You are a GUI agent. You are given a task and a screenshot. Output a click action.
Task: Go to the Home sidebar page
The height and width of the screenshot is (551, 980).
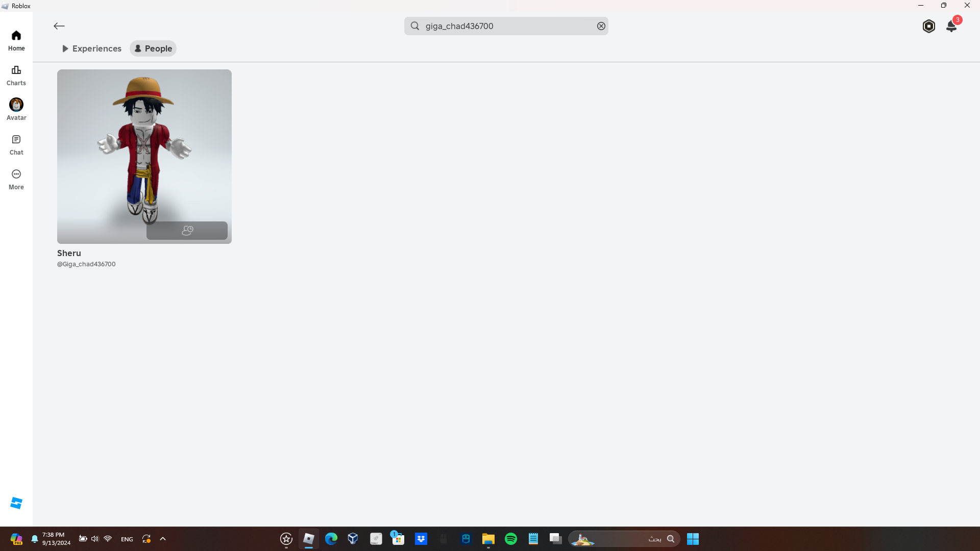16,40
